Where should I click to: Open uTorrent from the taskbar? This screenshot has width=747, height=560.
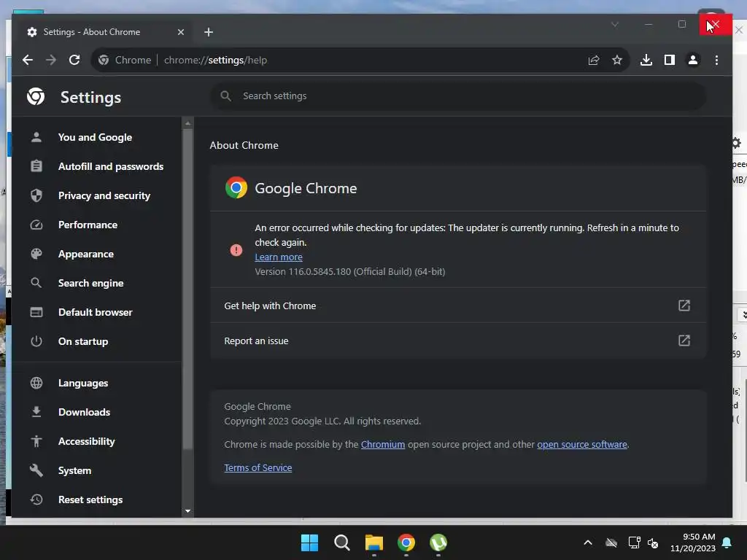(x=438, y=542)
